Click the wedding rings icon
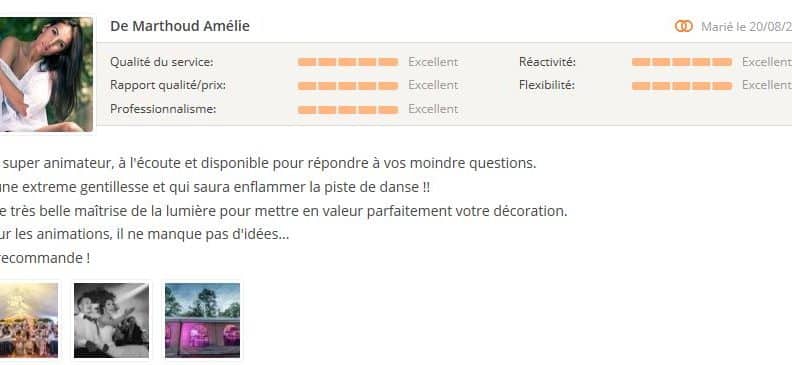Screen dimensions: 792x365 pyautogui.click(x=683, y=26)
